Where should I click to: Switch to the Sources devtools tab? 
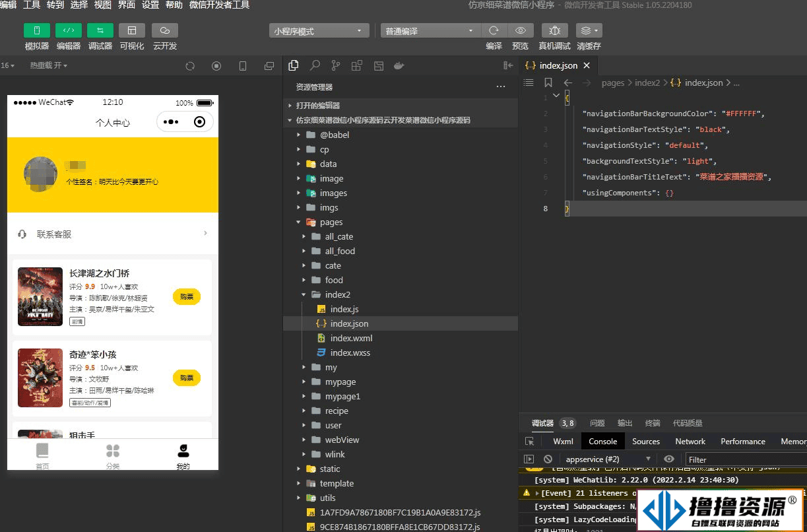coord(646,442)
